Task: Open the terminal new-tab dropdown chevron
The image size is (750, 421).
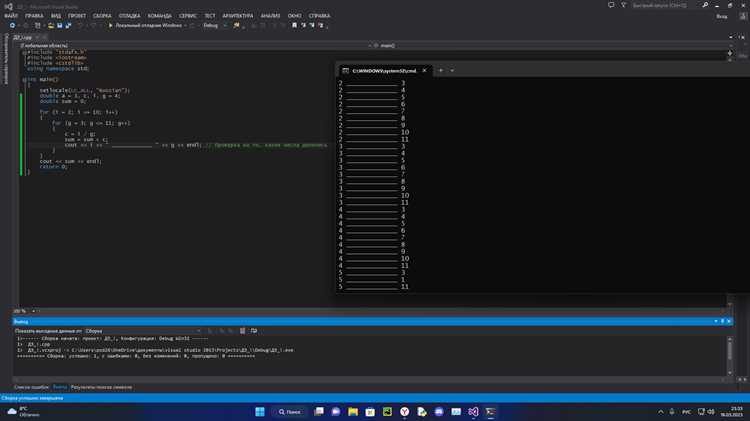Action: point(452,71)
